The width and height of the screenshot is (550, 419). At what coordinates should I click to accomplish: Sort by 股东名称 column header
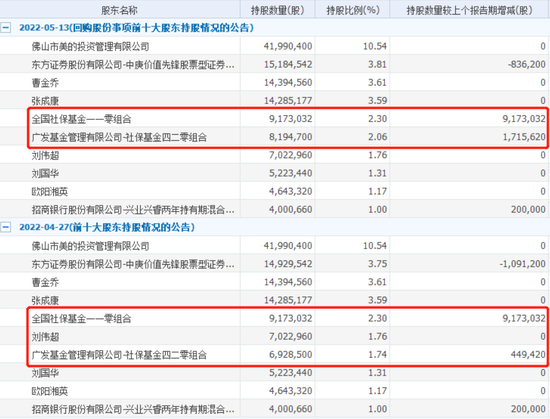(x=119, y=10)
